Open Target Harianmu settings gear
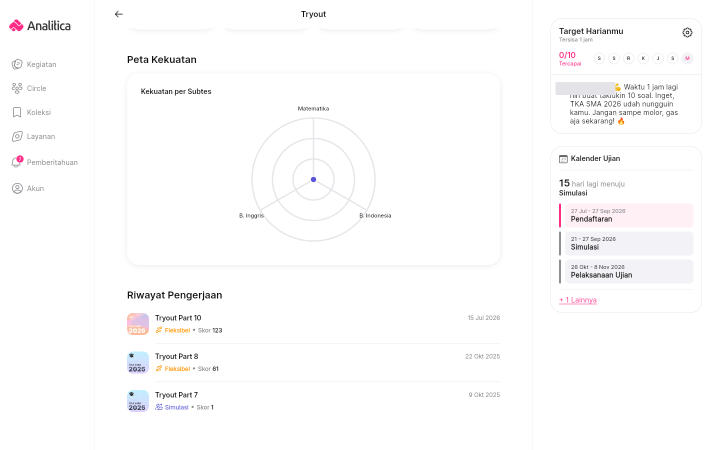This screenshot has width=720, height=450. 687,33
